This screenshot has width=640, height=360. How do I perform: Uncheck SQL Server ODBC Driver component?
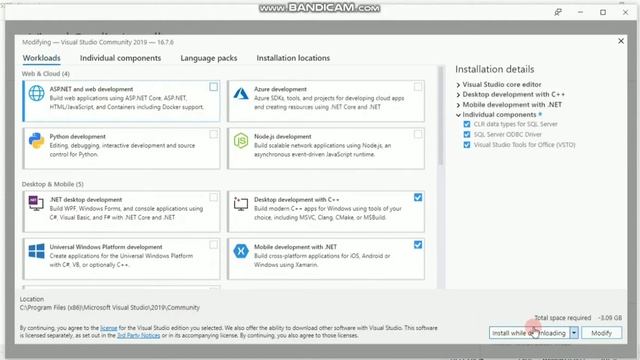[467, 134]
